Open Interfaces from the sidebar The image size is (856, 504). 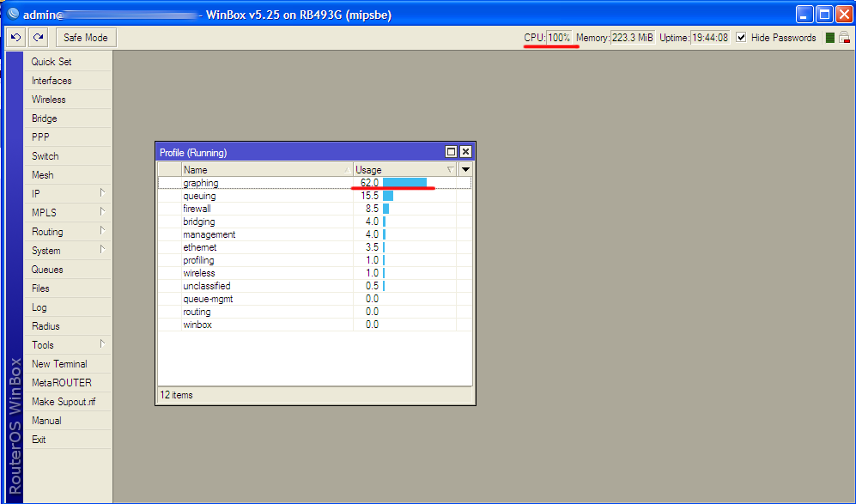click(52, 80)
